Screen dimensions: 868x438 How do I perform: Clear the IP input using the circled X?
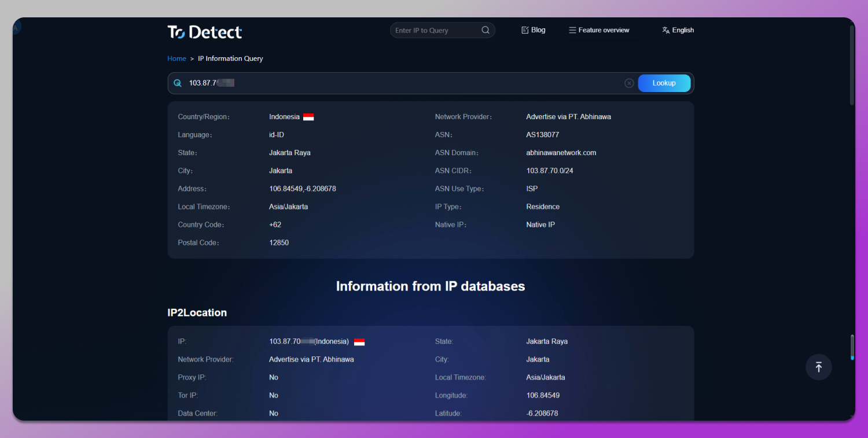[629, 83]
